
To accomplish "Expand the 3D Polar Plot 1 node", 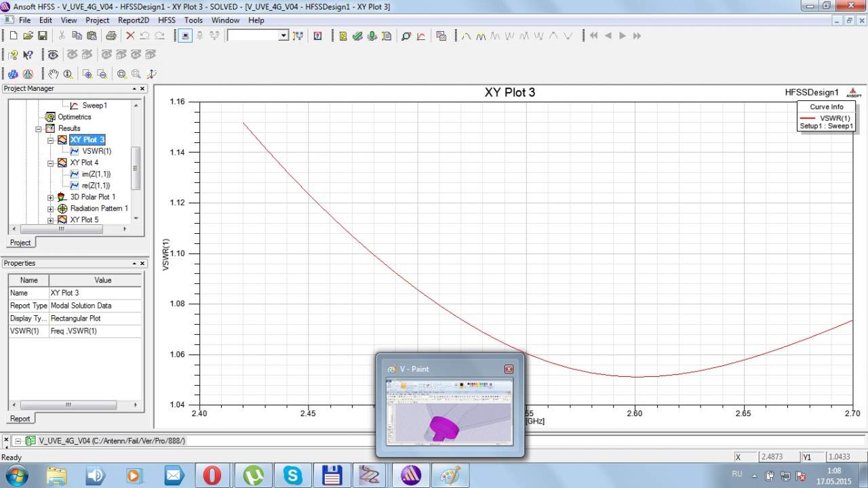I will tap(50, 197).
